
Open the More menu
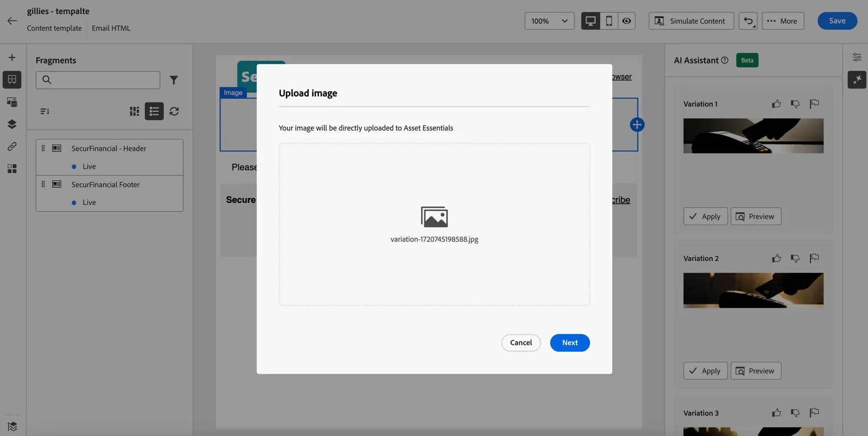[x=783, y=21]
